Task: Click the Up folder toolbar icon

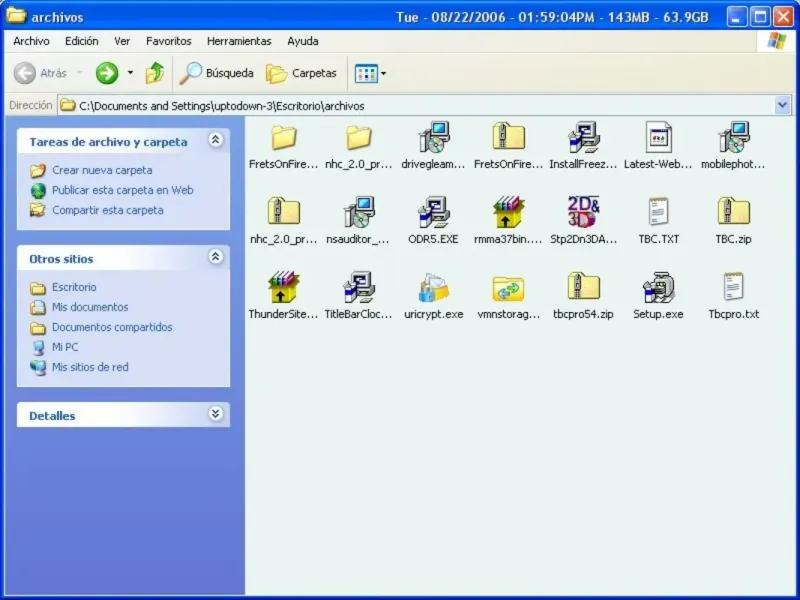Action: 155,73
